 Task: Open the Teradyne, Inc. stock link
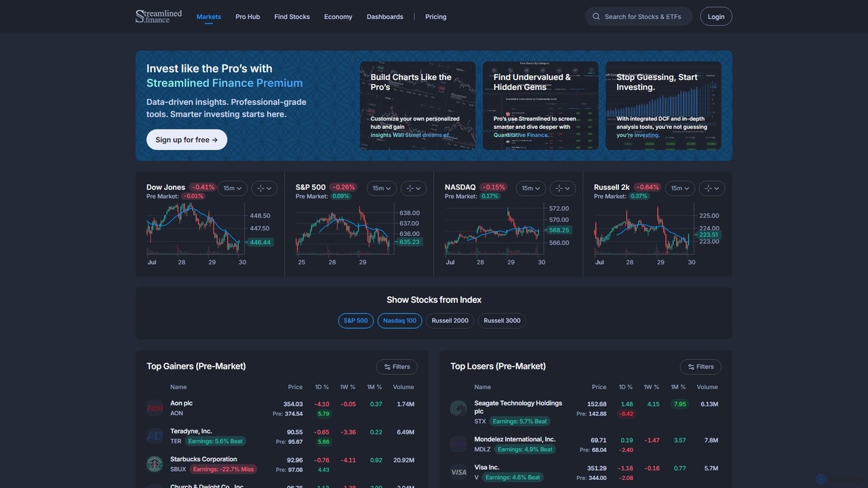(191, 431)
